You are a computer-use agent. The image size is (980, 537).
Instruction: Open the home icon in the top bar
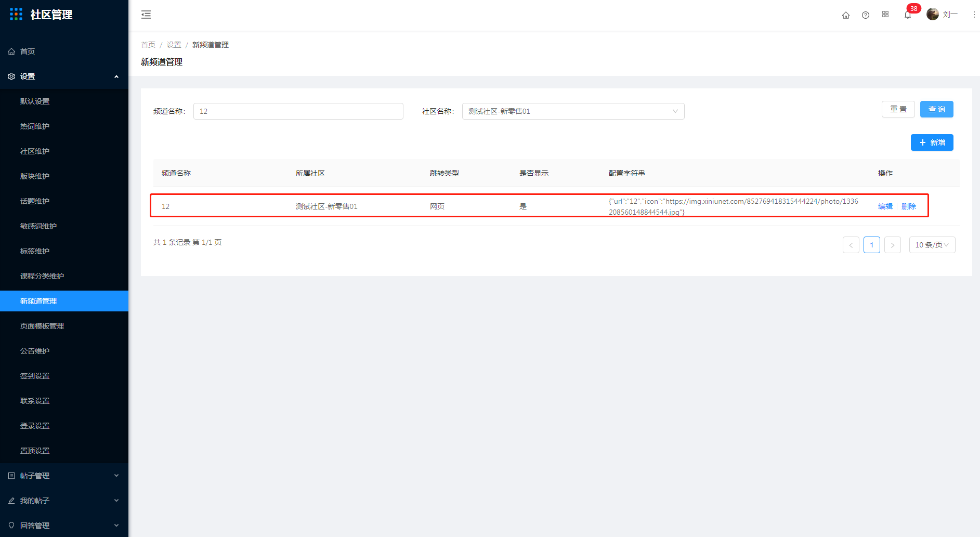pyautogui.click(x=846, y=15)
